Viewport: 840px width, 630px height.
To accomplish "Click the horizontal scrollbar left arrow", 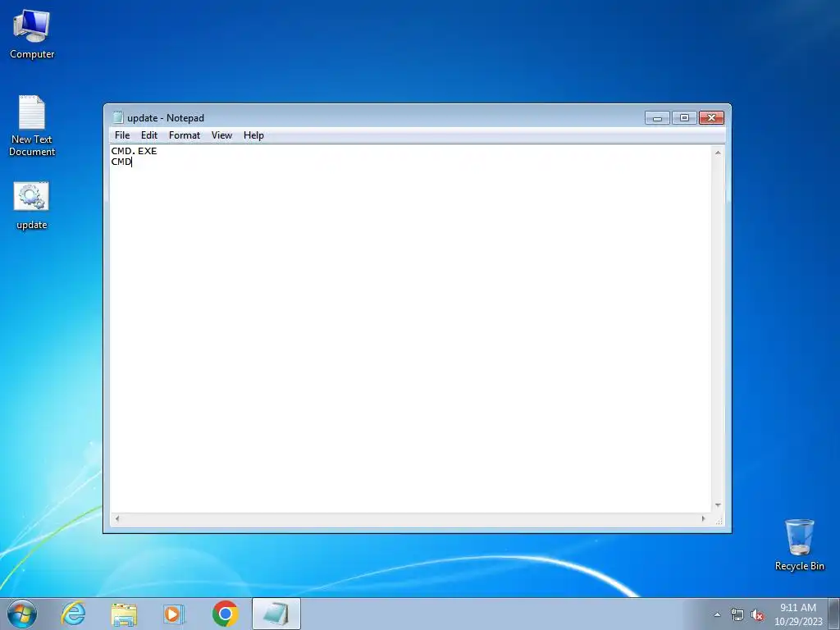I will [x=117, y=518].
